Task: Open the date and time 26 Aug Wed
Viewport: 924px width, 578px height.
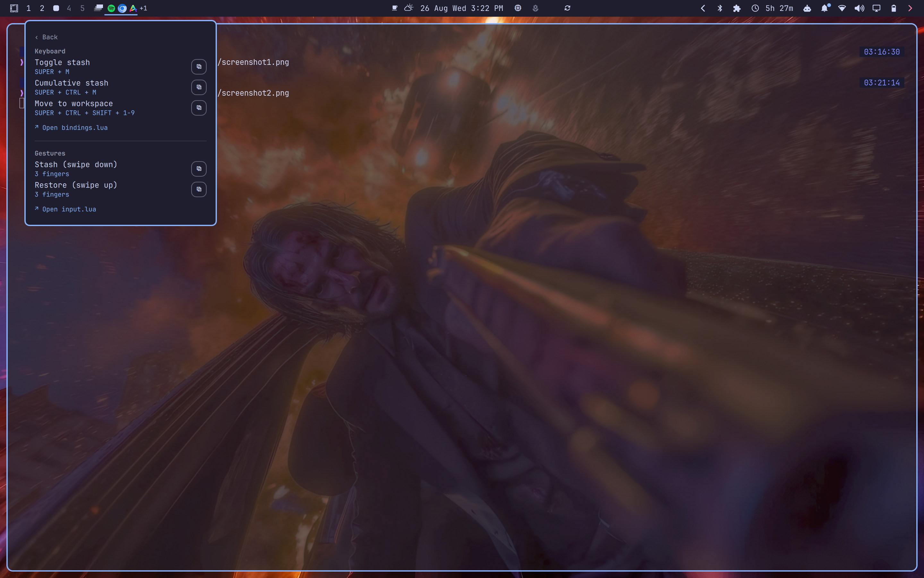Action: 462,8
